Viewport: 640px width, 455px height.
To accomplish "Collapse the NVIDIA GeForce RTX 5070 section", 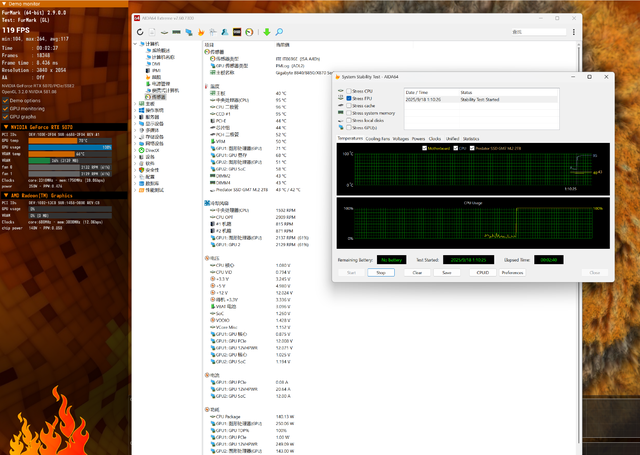I will tap(4, 128).
